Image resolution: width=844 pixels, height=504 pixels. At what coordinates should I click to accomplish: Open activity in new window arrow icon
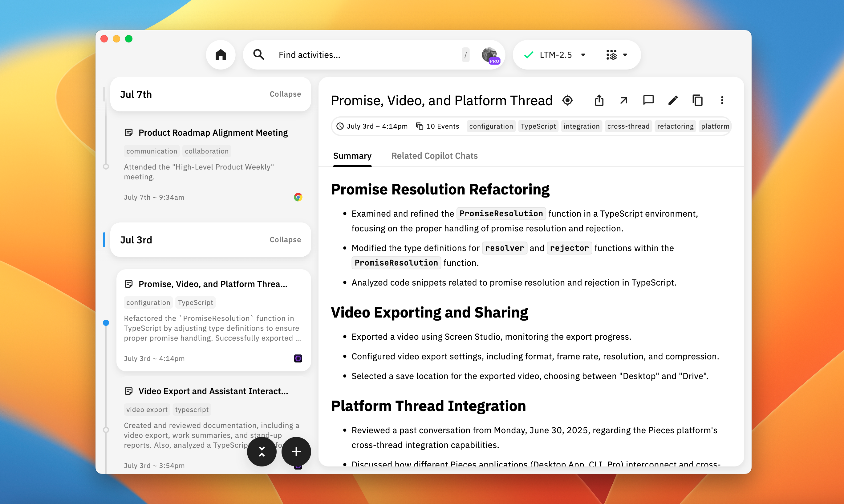click(x=623, y=100)
